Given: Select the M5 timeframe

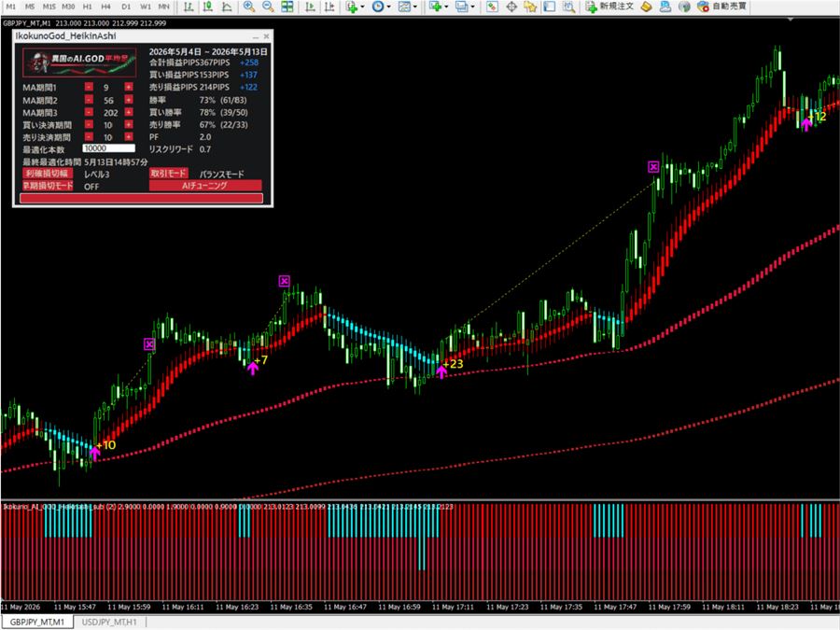Looking at the screenshot, I should (x=30, y=7).
